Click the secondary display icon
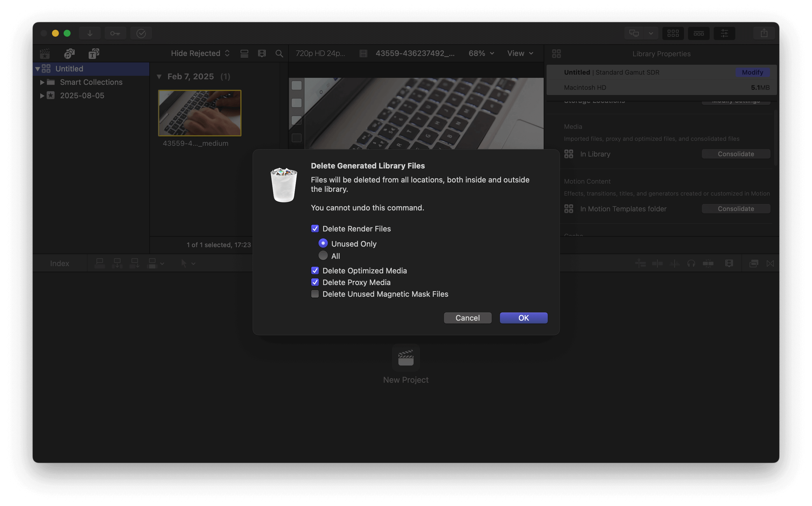Image resolution: width=812 pixels, height=506 pixels. tap(634, 33)
